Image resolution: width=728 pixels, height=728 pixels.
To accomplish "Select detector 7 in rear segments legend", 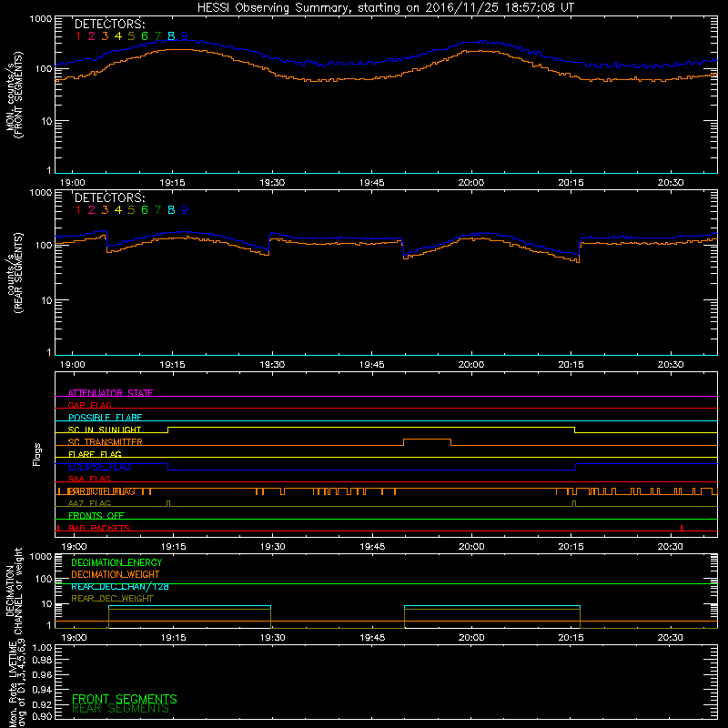I will (x=157, y=210).
